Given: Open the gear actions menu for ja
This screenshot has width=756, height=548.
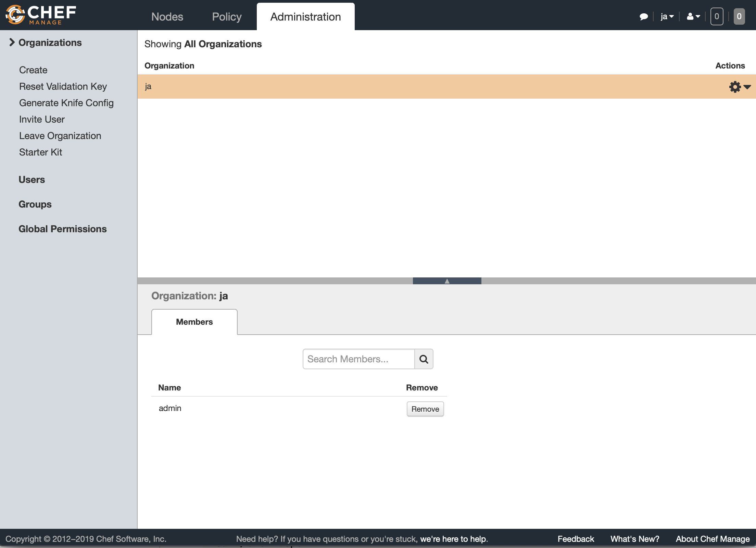Looking at the screenshot, I should 740,87.
